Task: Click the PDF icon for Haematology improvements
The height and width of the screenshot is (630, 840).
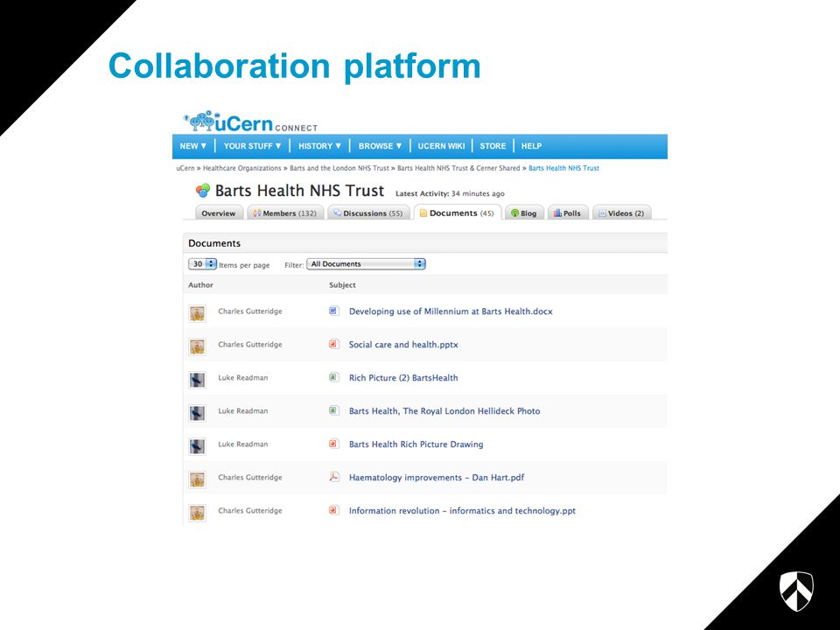Action: pyautogui.click(x=333, y=477)
